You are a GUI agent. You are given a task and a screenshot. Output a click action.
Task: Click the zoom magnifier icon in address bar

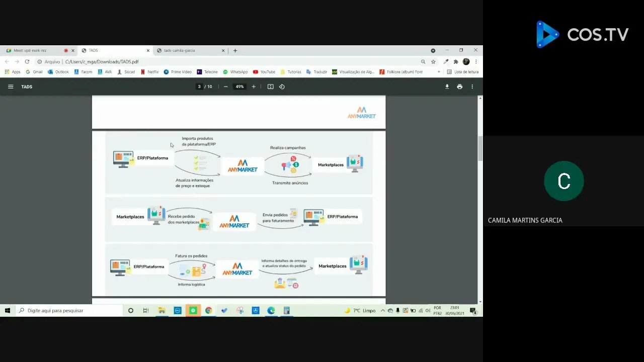(423, 61)
